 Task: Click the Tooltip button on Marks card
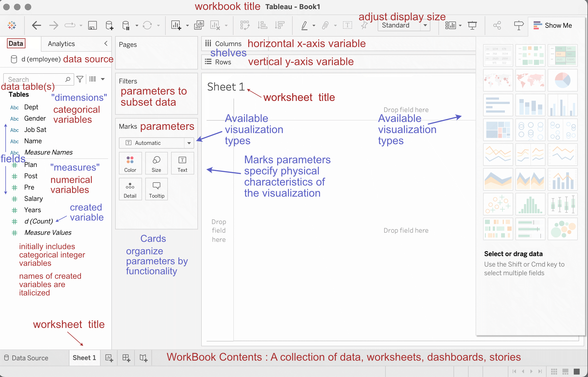157,189
